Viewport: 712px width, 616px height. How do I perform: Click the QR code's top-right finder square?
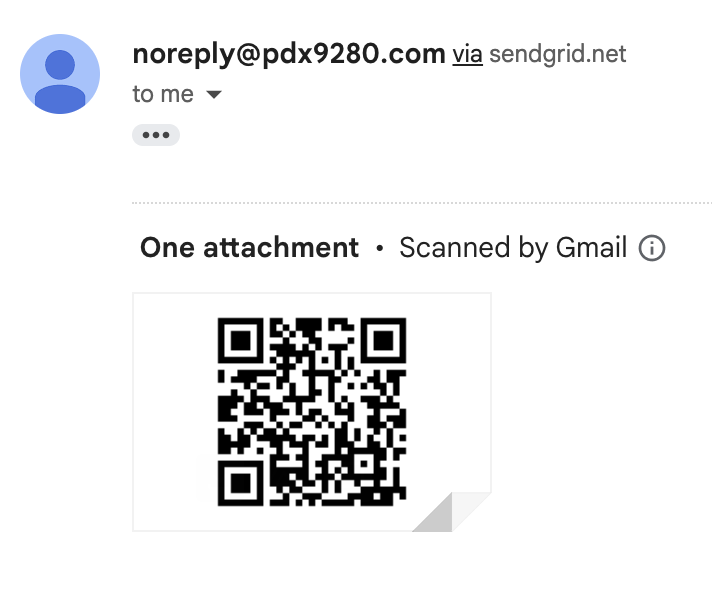pos(383,340)
